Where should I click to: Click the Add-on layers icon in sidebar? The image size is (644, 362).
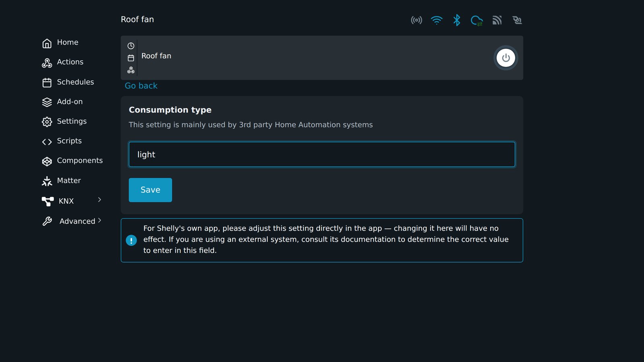coord(47,102)
